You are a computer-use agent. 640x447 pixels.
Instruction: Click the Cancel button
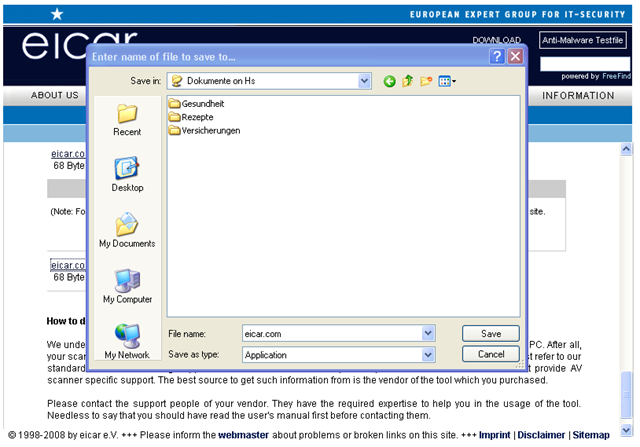coord(491,354)
